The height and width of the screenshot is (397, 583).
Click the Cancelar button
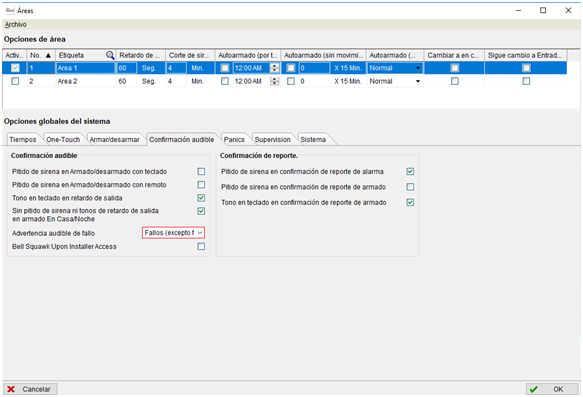[x=30, y=389]
